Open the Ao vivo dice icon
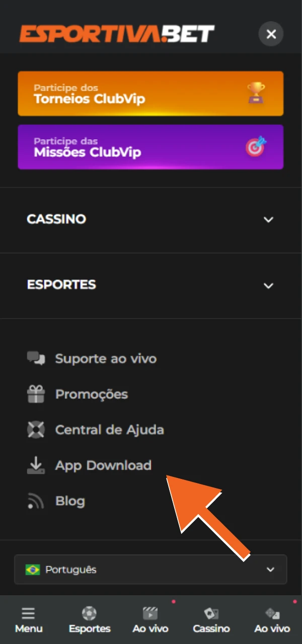Viewport: 302px width, 644px height. (x=272, y=613)
